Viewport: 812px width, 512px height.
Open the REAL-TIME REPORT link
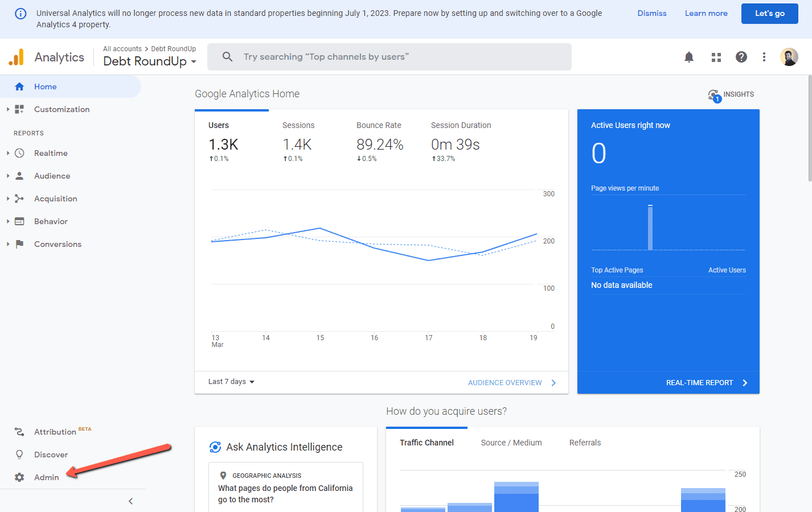click(x=700, y=383)
